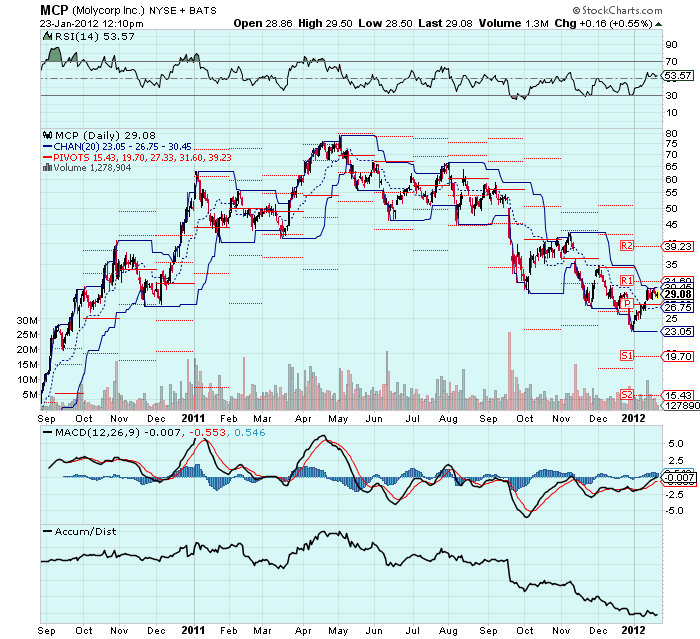Click the Volume 1.3M header value

click(513, 24)
